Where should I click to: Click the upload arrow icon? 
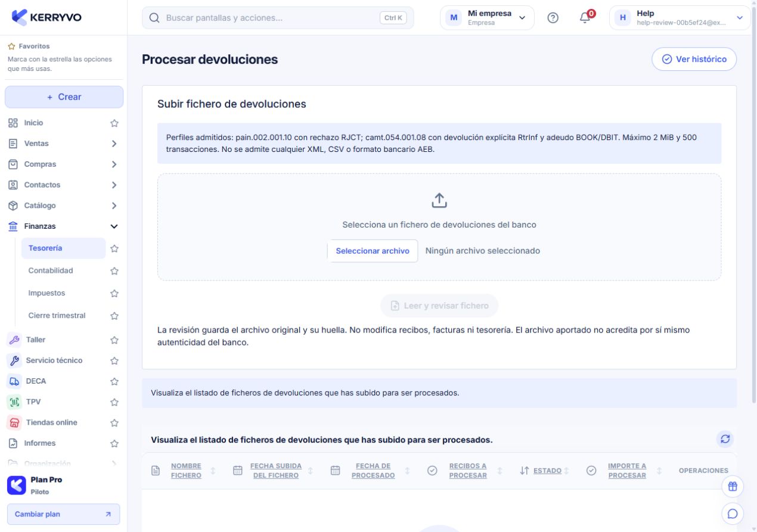pyautogui.click(x=439, y=201)
